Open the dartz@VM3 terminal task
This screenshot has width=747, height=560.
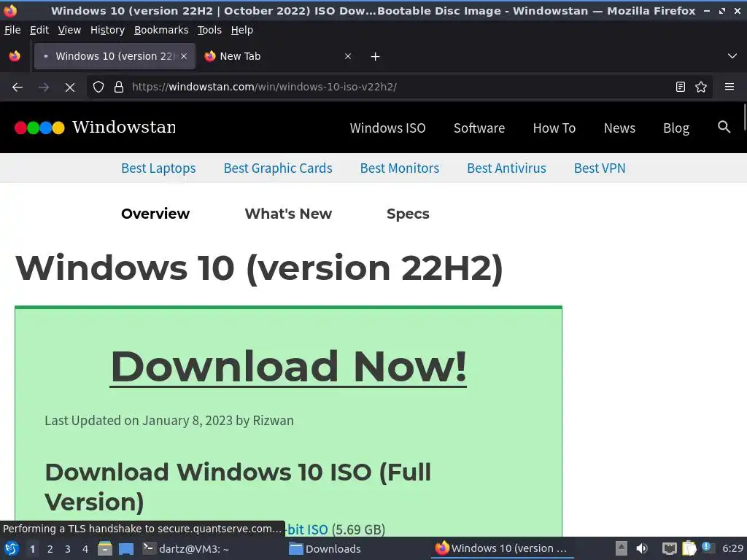click(186, 548)
